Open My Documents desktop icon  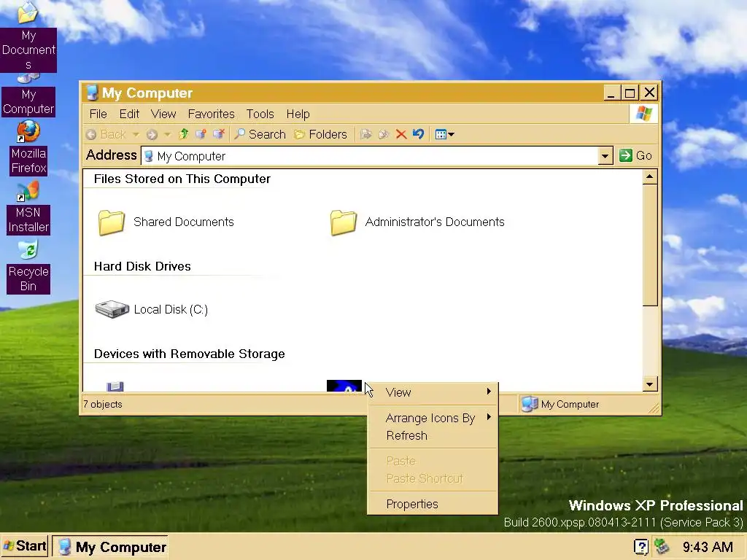point(28,36)
